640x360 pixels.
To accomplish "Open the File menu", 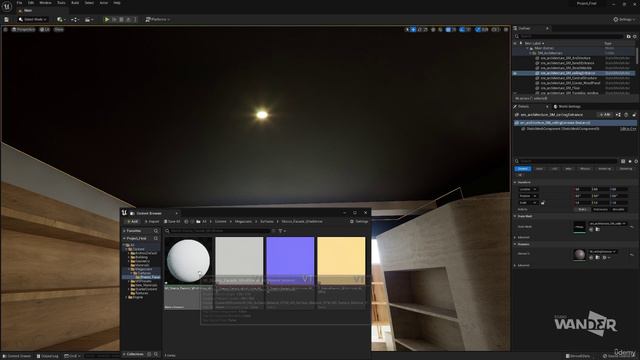I will [19, 3].
